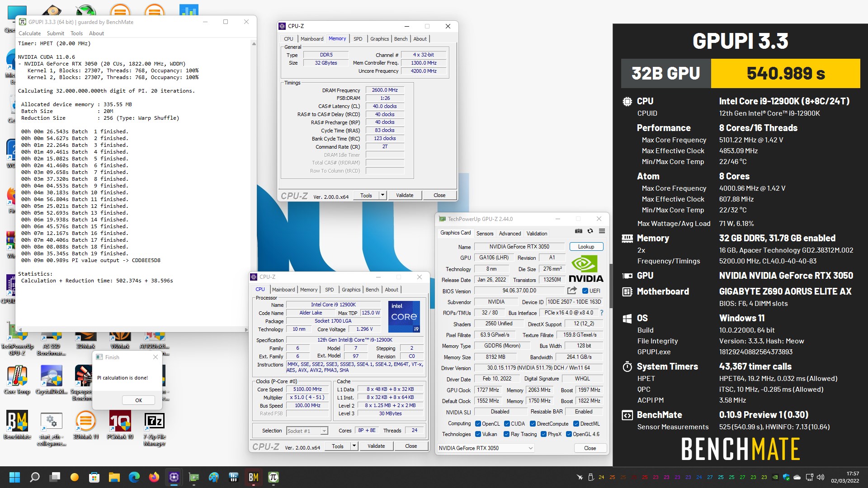Click Validate in CPU-Z Memory window
The height and width of the screenshot is (488, 868).
click(x=405, y=195)
